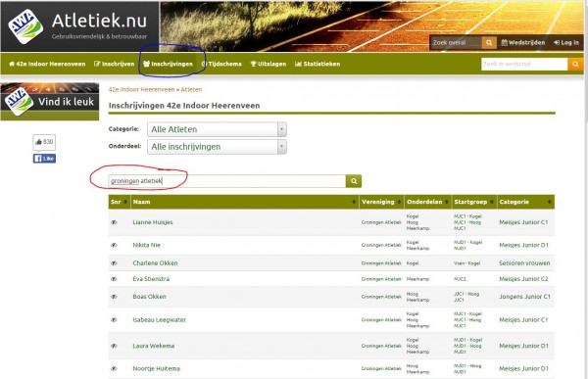Viewport: 588px width, 379px height.
Task: Open athlete Isabeau Leegwater's entry
Action: [159, 320]
